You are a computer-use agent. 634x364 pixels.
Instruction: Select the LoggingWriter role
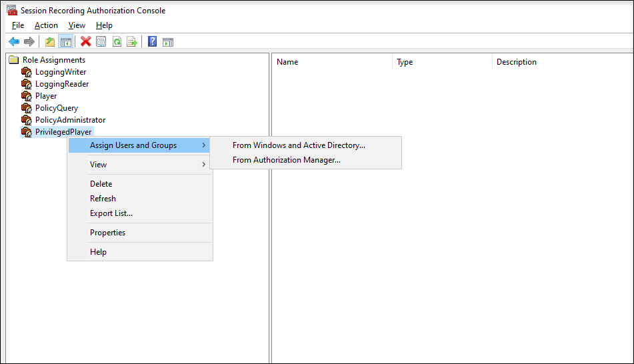61,72
